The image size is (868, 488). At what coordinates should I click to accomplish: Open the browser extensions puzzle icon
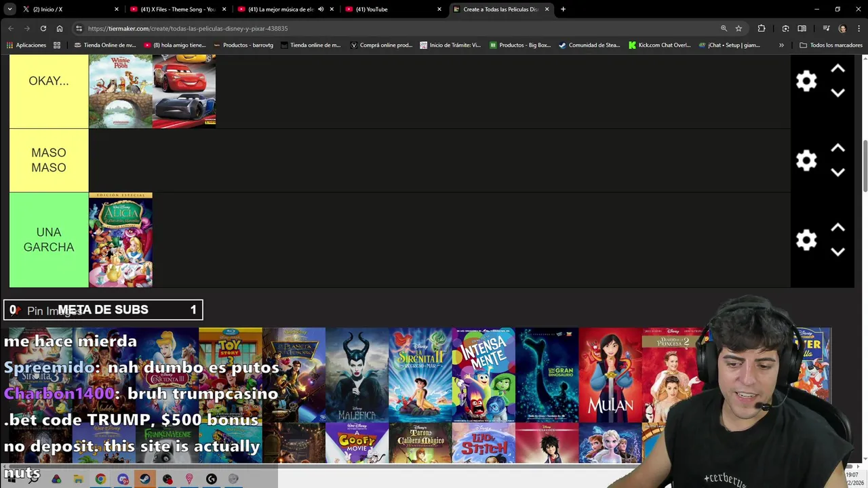(x=762, y=28)
